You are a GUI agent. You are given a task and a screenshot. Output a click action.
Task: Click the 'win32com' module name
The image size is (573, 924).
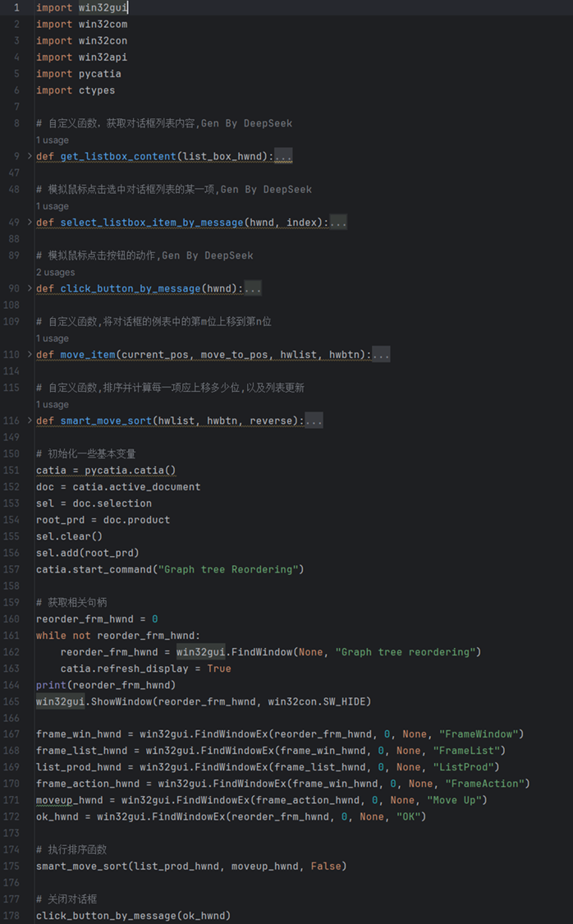[103, 24]
